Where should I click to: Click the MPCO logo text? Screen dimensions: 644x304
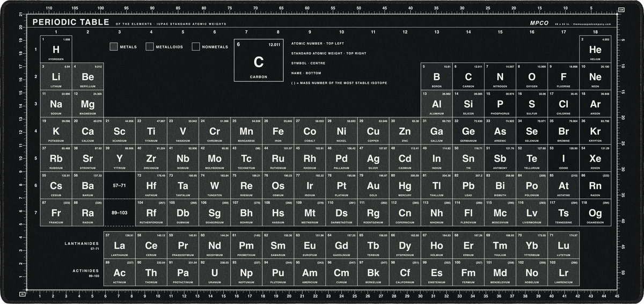[539, 23]
